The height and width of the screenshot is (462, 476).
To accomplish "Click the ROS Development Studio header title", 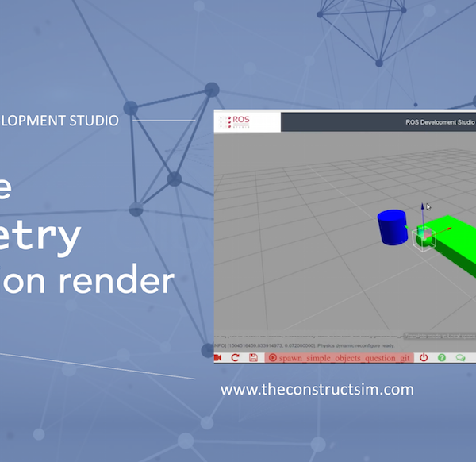I will coord(440,122).
